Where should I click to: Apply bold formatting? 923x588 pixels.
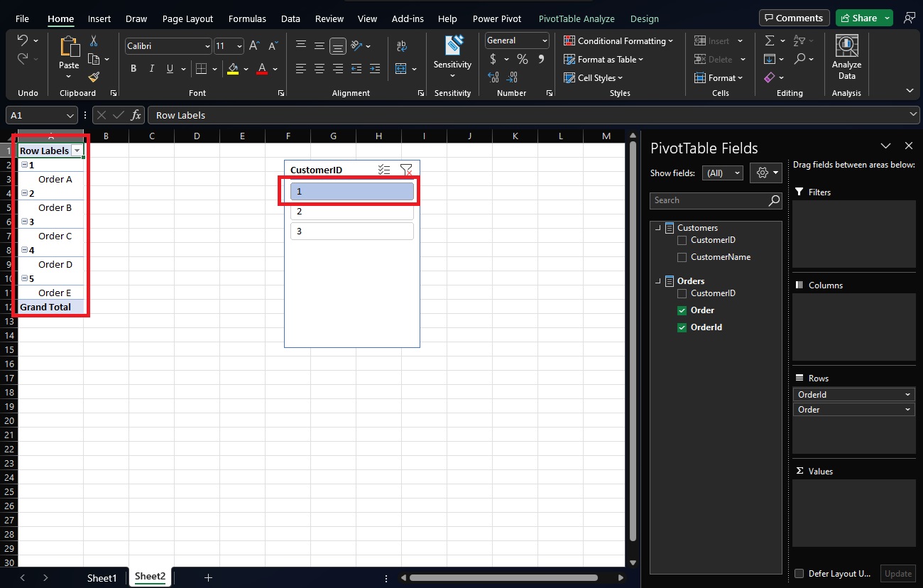133,69
